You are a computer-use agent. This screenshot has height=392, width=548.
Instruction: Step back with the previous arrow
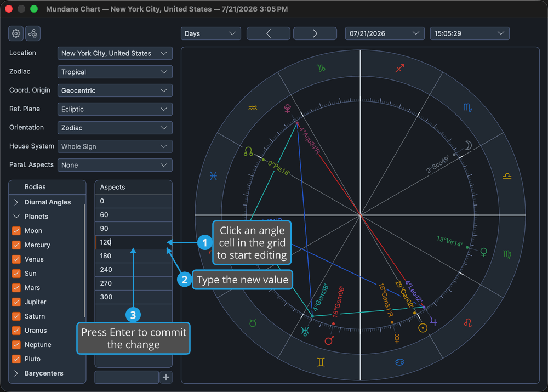click(269, 33)
